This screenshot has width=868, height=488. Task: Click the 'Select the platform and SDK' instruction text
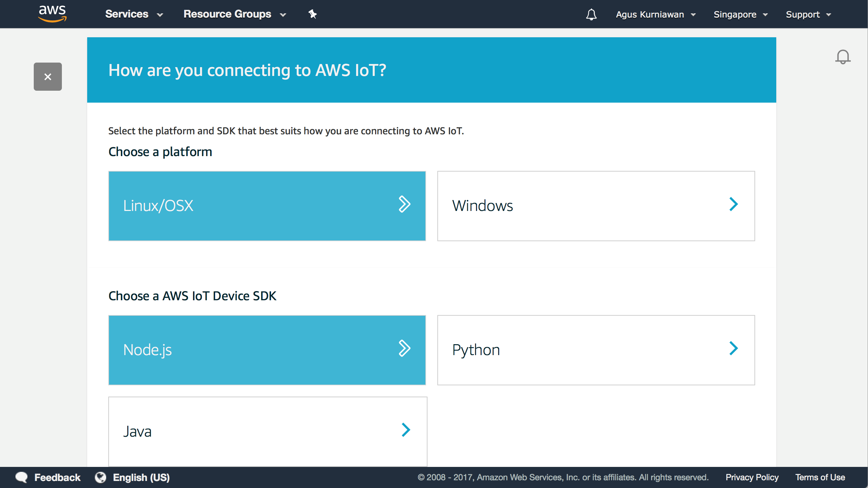click(x=286, y=131)
